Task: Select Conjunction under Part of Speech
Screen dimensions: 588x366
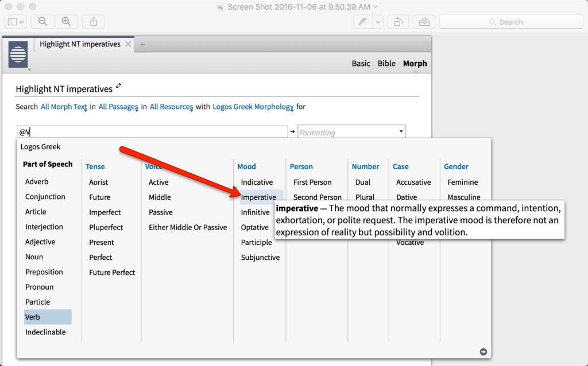Action: pyautogui.click(x=45, y=197)
